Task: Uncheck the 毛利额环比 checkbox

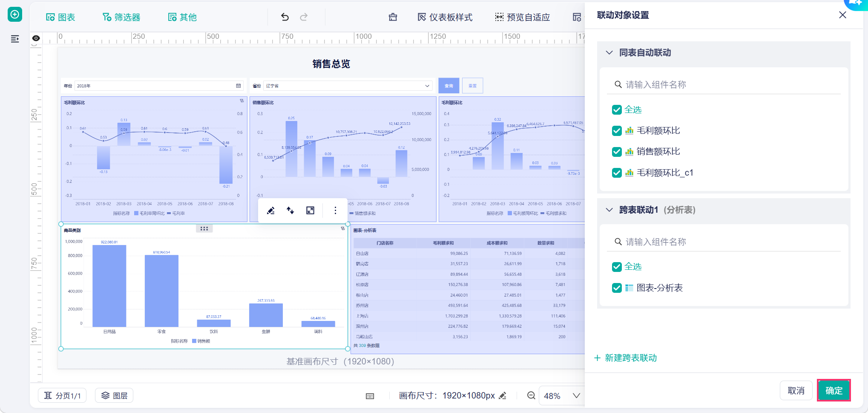Action: point(617,131)
